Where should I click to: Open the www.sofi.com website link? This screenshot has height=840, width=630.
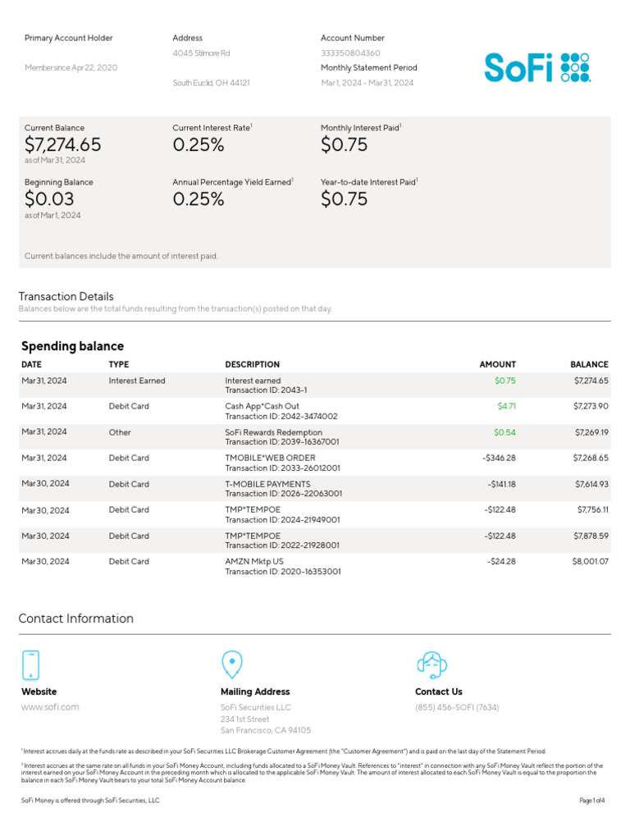50,707
